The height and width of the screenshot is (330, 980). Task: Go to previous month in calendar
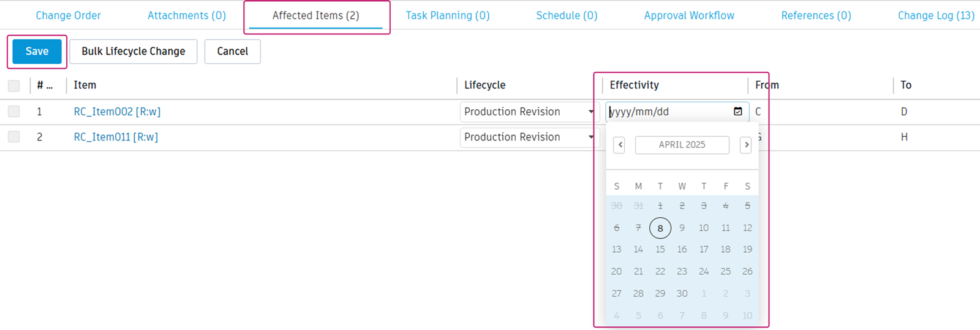coord(619,145)
